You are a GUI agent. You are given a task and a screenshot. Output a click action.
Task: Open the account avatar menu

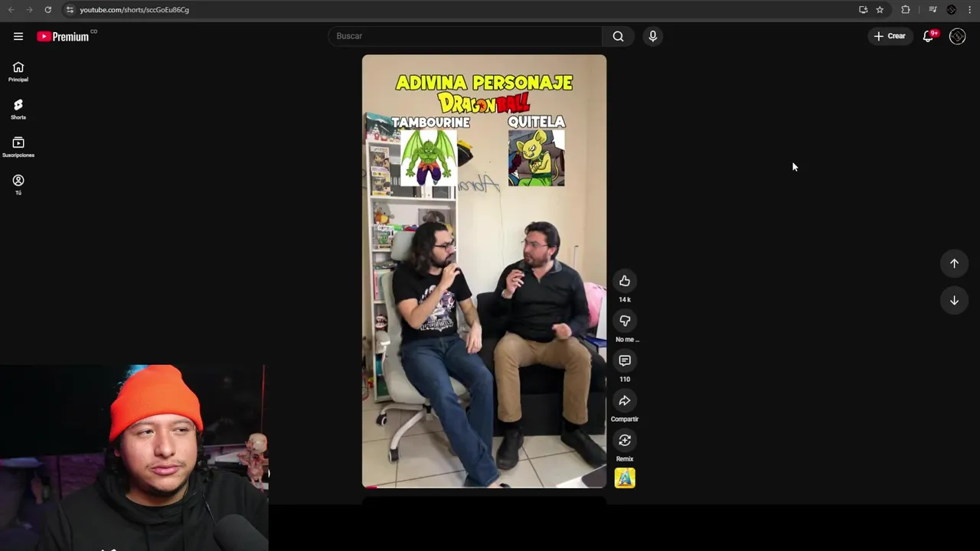(x=957, y=36)
